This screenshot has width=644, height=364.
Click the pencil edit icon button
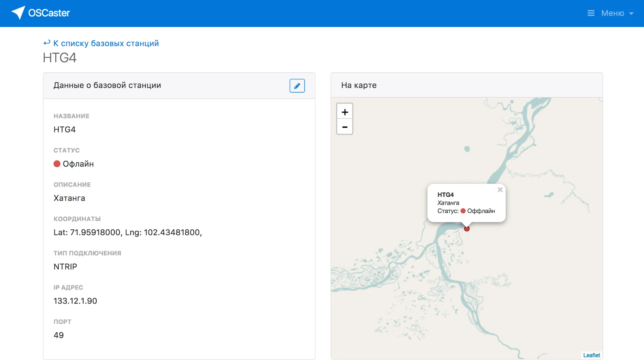click(297, 86)
